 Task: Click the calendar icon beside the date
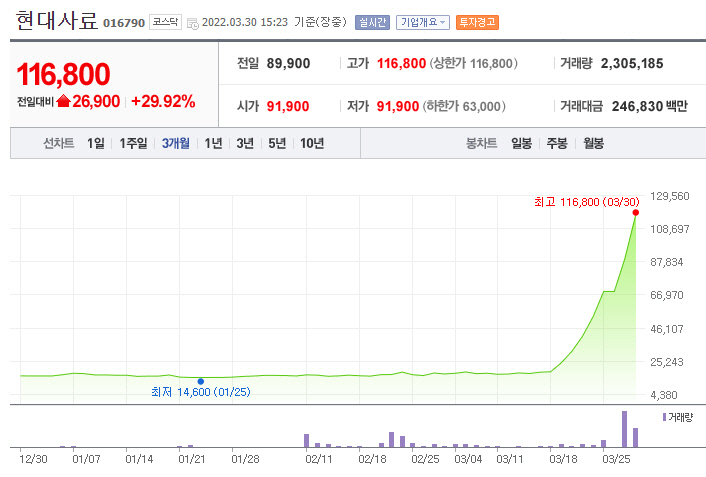[192, 23]
